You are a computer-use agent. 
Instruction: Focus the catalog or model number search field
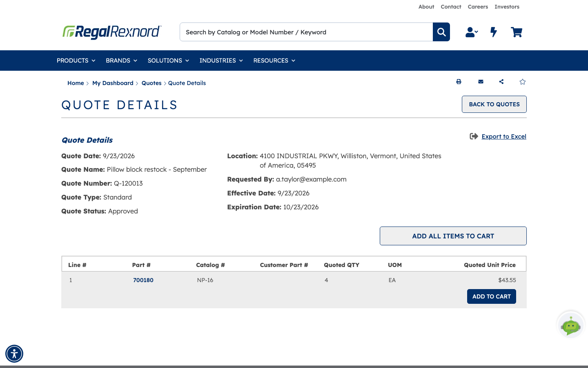[306, 32]
